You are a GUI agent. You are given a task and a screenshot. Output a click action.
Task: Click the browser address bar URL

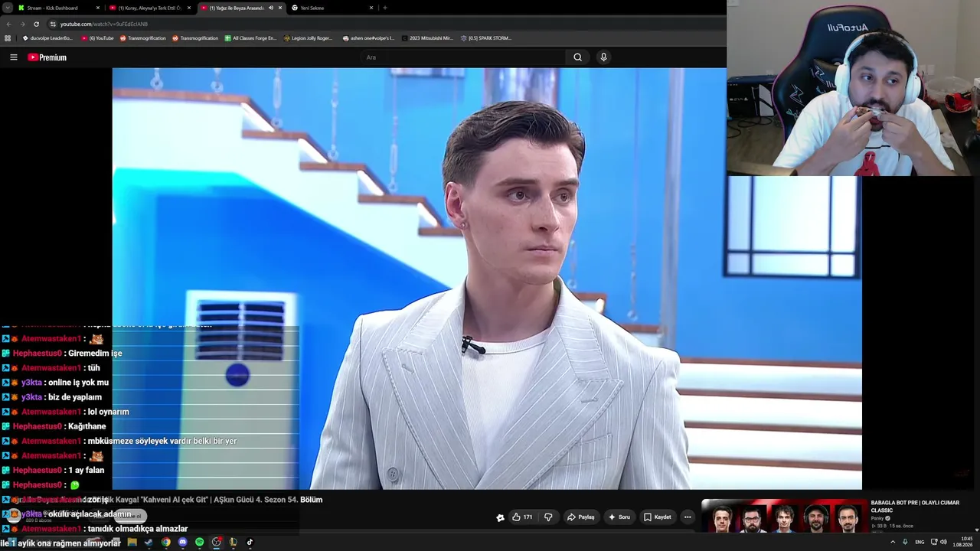[104, 24]
